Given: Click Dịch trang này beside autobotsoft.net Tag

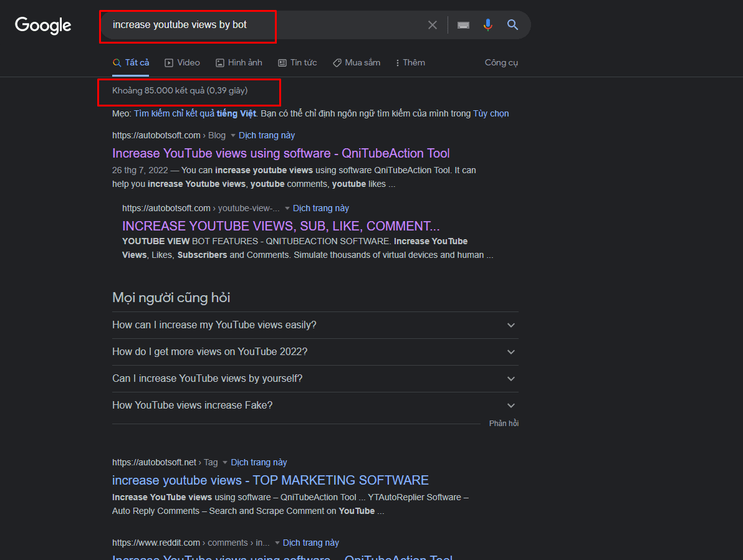Looking at the screenshot, I should point(259,462).
